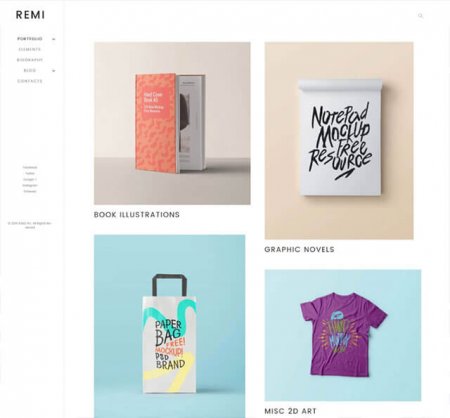Open the Portfolio menu item
The image size is (450, 418).
(x=30, y=39)
